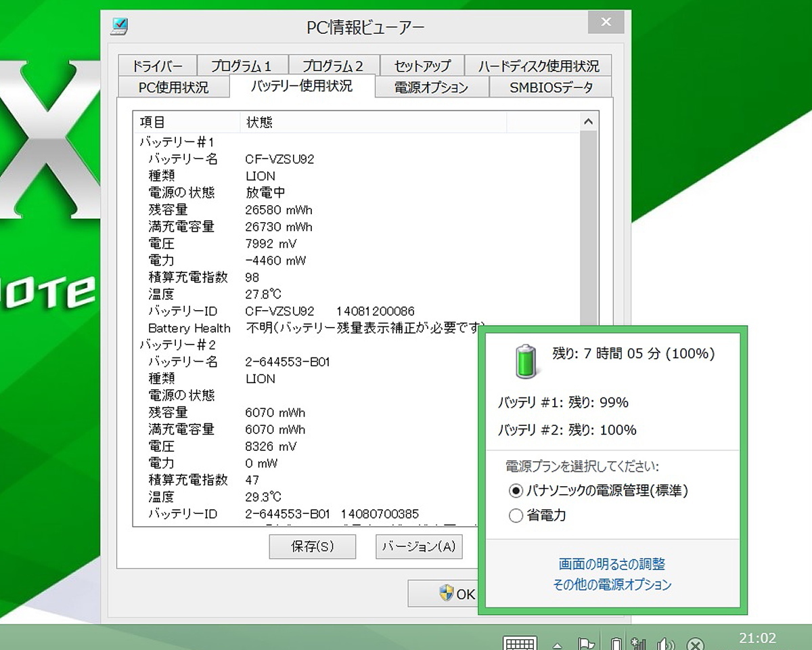Click the バージョン(A) button
Screen dimensions: 812x650
(419, 546)
